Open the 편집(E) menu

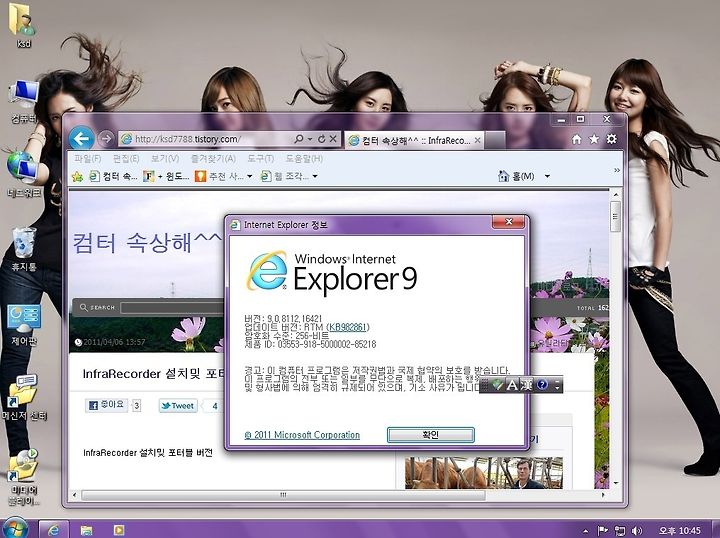[x=126, y=159]
